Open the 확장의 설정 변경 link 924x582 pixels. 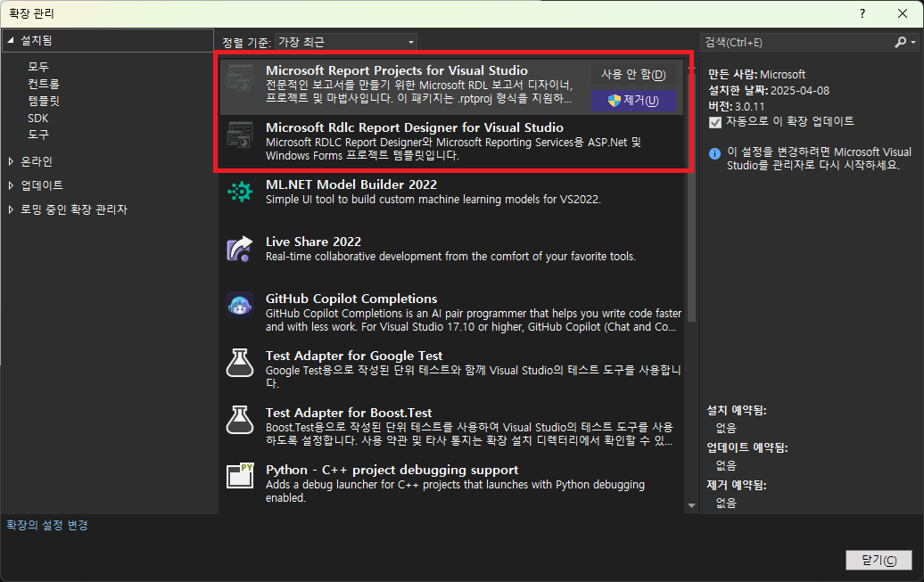click(x=47, y=525)
